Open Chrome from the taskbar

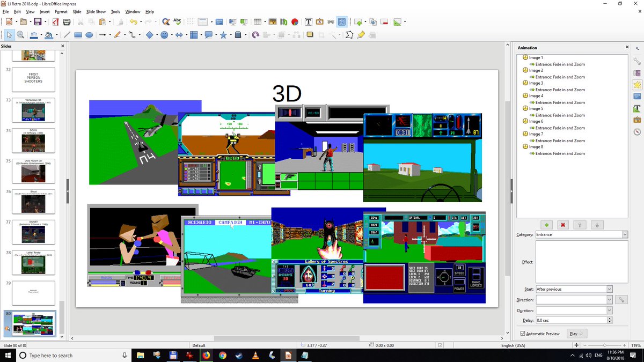pos(223,355)
